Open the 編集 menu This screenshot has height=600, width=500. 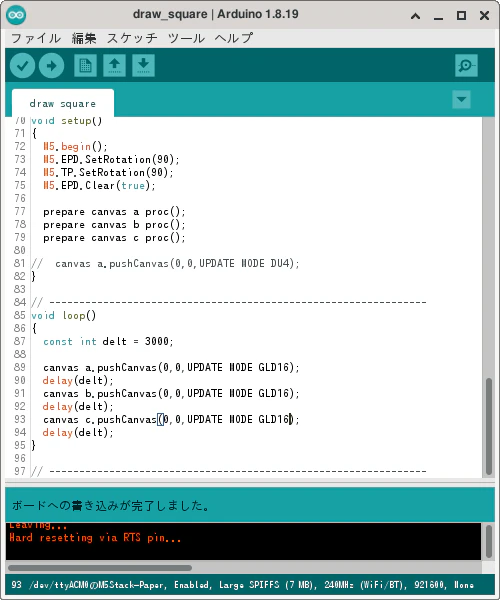[x=84, y=38]
